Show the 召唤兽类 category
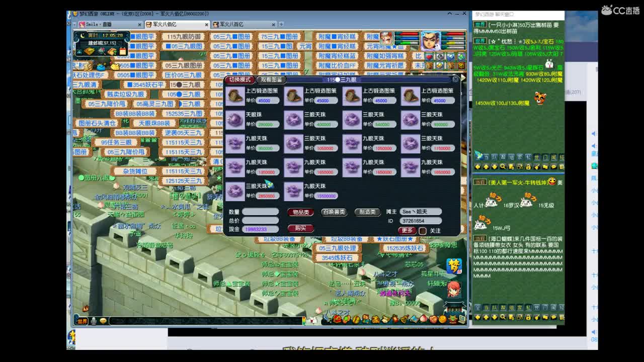The width and height of the screenshot is (644, 362). click(334, 212)
